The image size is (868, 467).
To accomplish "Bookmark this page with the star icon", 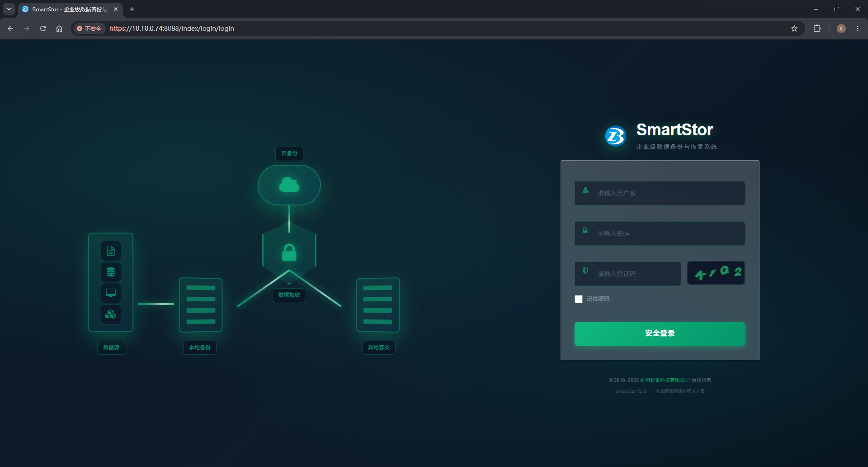I will tap(794, 29).
